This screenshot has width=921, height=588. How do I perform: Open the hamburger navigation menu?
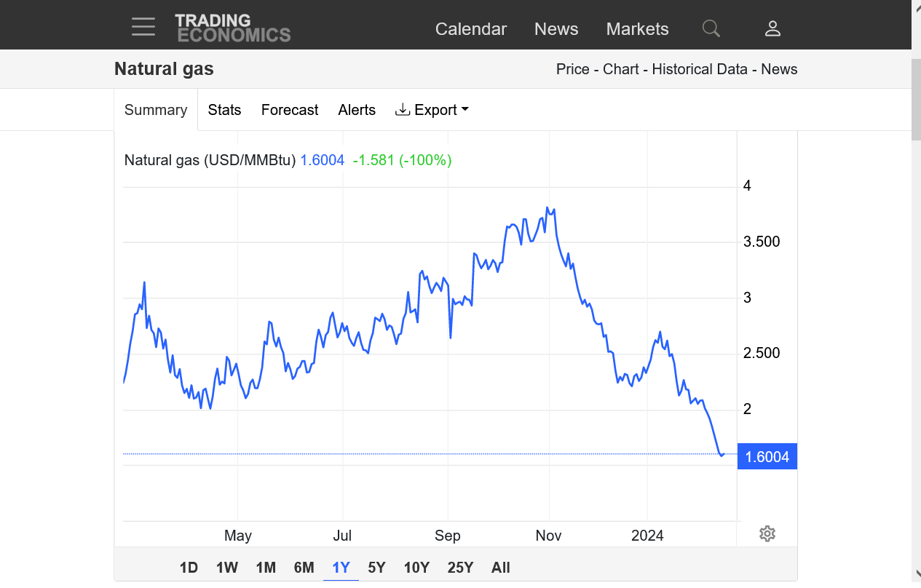[143, 28]
